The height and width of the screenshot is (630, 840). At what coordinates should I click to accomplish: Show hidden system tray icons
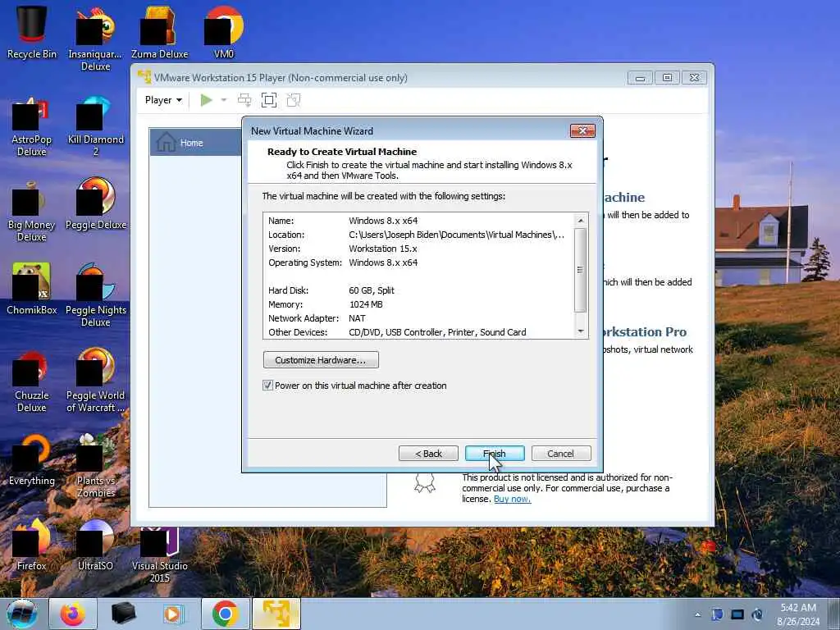(x=697, y=614)
